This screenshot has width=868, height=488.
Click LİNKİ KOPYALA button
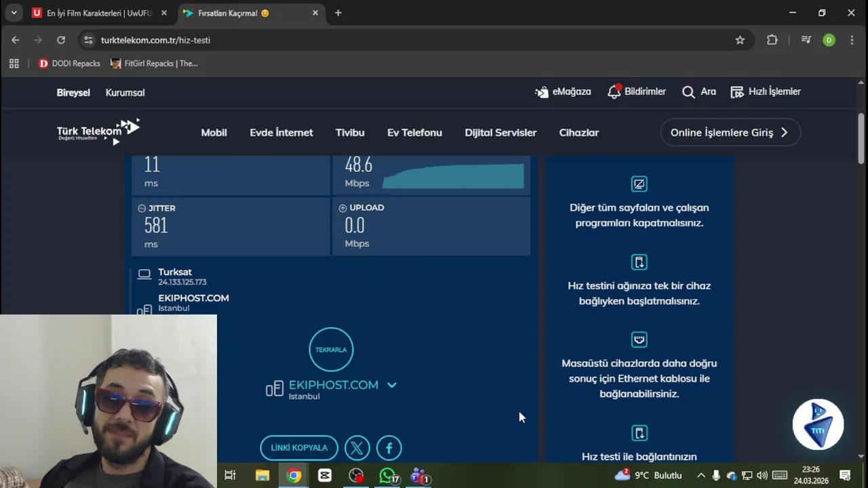coord(299,448)
